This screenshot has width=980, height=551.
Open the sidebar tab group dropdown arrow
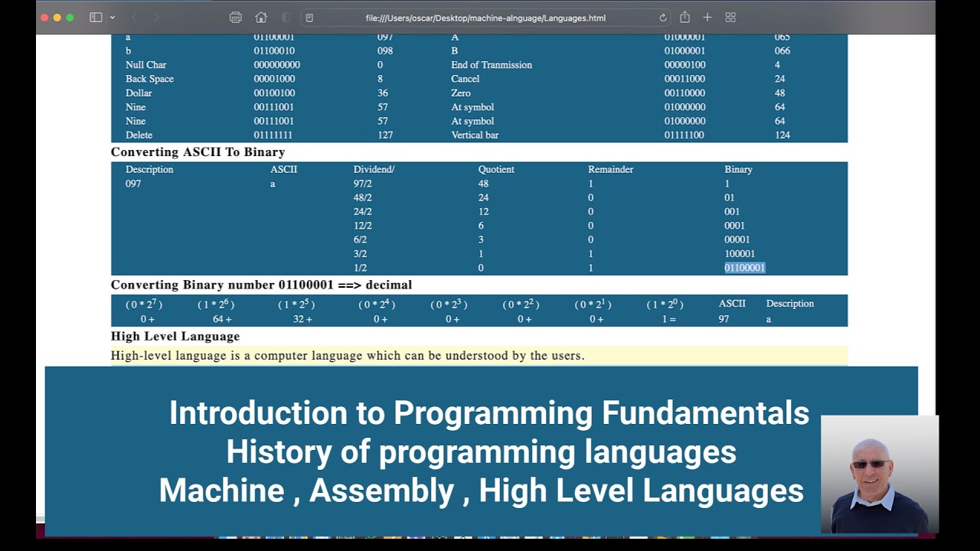(x=113, y=18)
